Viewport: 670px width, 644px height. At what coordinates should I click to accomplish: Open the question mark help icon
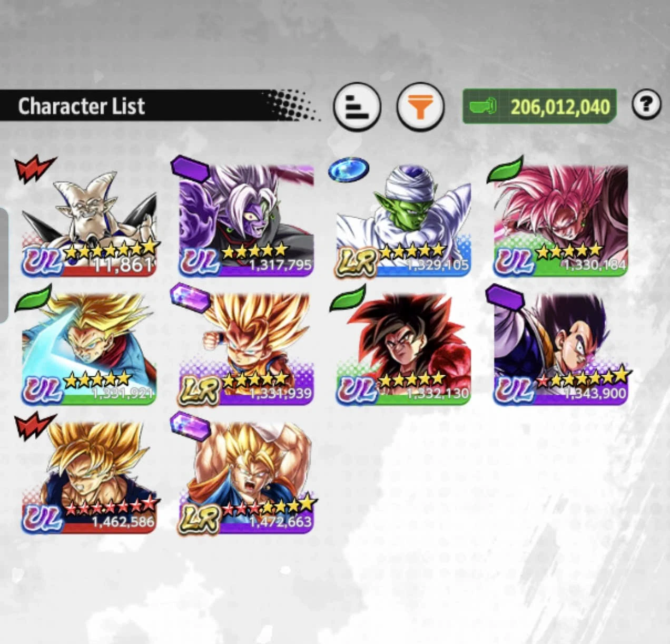[x=646, y=104]
